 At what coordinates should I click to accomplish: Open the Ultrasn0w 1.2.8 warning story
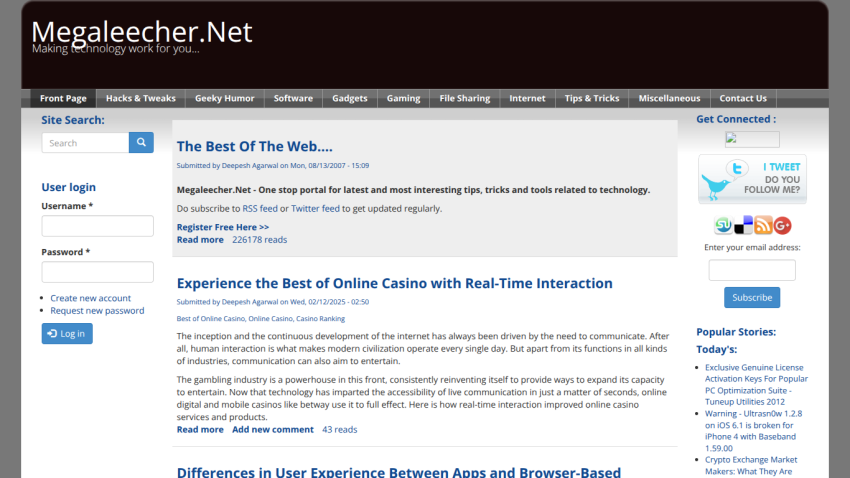coord(754,430)
